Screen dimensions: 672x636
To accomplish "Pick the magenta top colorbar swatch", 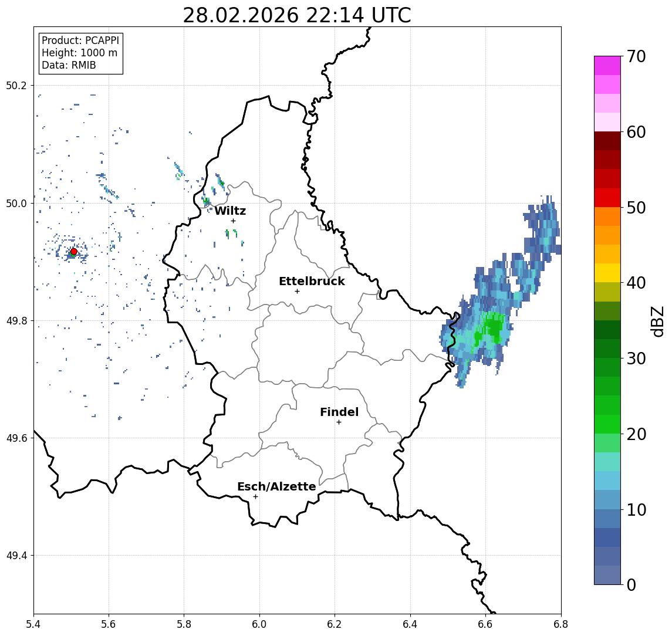I will [x=607, y=66].
